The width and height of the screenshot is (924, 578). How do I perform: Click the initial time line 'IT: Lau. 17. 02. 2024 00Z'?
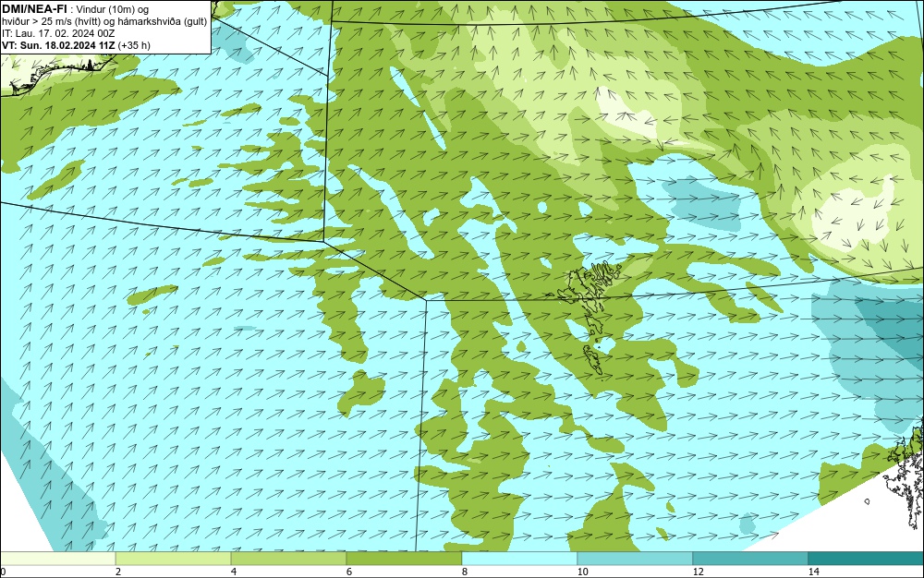[x=58, y=33]
